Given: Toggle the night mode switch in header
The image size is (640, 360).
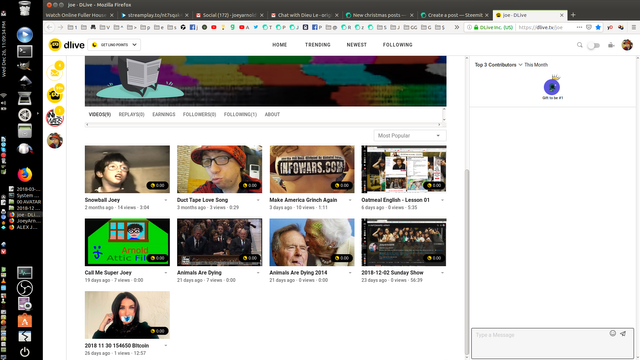Looking at the screenshot, I should pos(593,45).
